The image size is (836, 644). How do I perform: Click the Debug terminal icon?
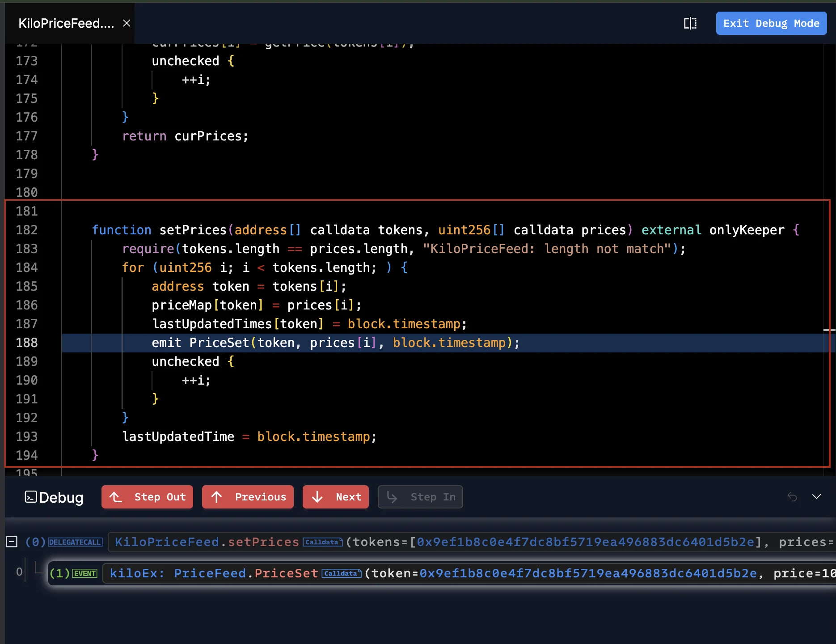(x=30, y=497)
